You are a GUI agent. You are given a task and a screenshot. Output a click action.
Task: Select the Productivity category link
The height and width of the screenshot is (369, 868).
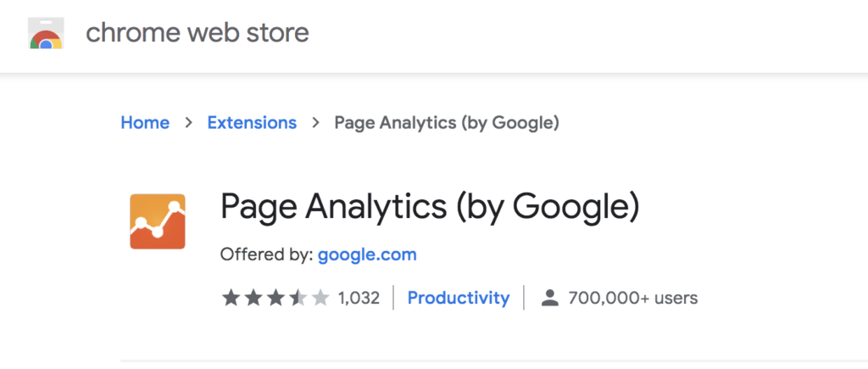[459, 298]
